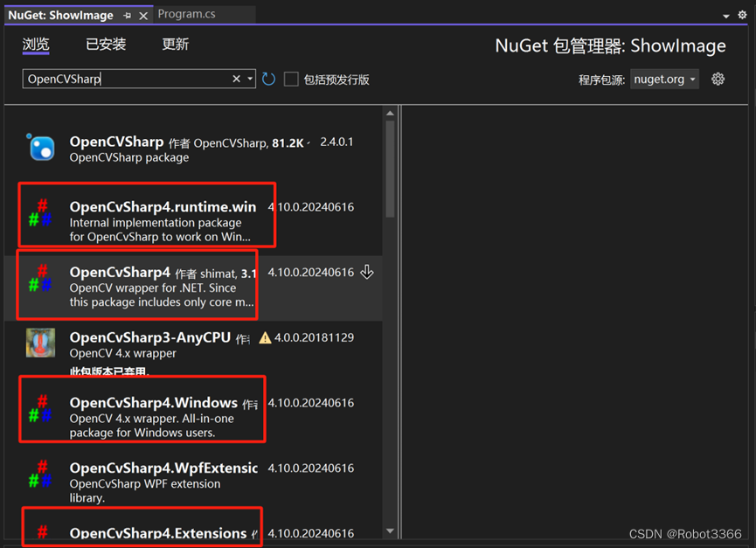Close the NuGet: ShowImage tab

tap(143, 16)
